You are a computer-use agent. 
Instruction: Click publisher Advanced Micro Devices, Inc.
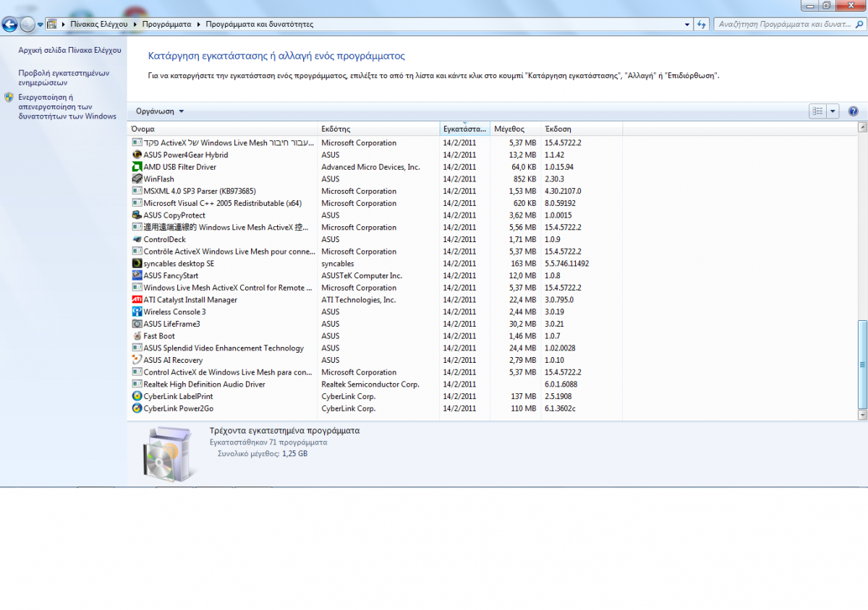(370, 167)
